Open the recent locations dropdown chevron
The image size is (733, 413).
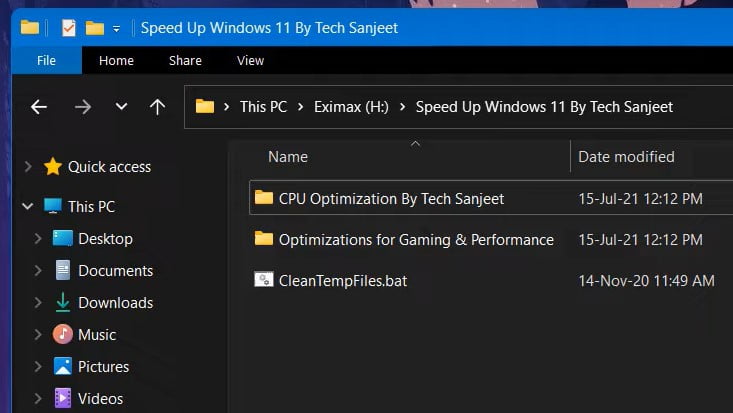click(x=121, y=106)
